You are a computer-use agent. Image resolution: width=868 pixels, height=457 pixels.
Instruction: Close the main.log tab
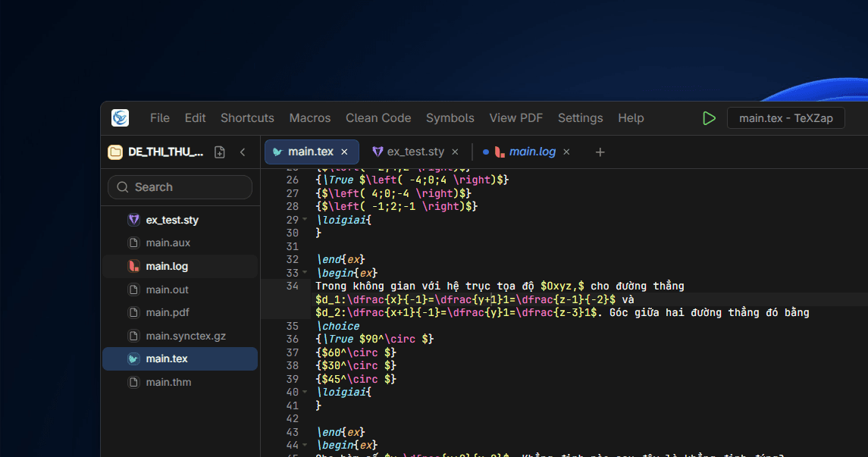[566, 152]
